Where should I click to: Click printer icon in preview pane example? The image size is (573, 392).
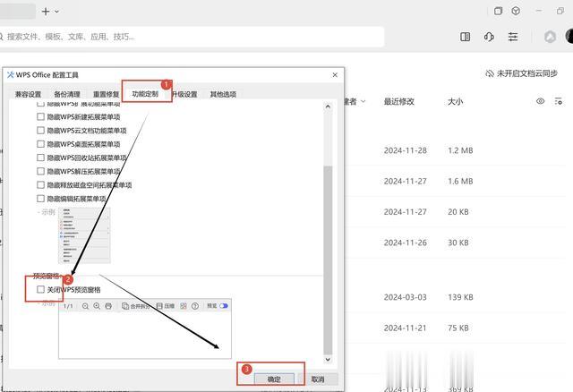(108, 306)
